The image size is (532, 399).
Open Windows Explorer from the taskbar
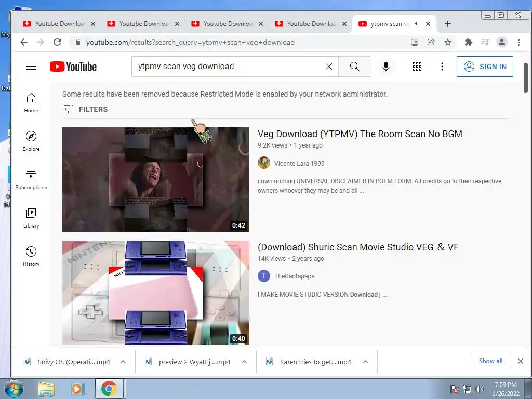tap(46, 389)
